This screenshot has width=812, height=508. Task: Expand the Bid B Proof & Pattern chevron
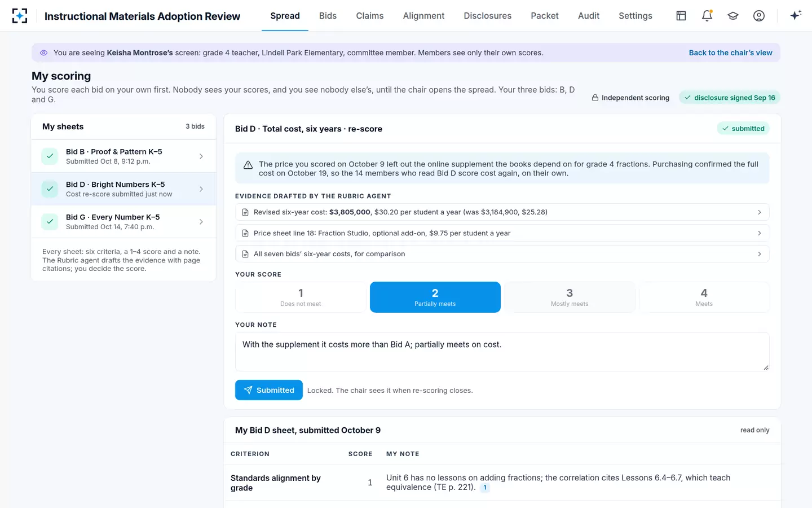tap(201, 156)
